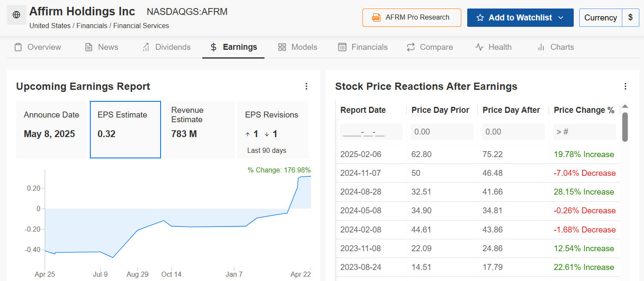This screenshot has width=644, height=281.
Task: Open the Compare tab
Action: tap(429, 47)
